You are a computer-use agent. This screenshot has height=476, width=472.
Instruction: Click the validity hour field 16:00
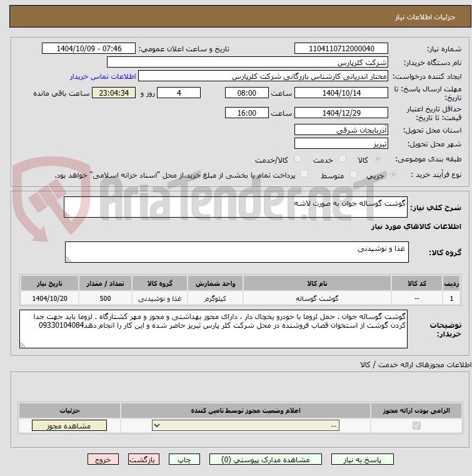click(x=246, y=113)
